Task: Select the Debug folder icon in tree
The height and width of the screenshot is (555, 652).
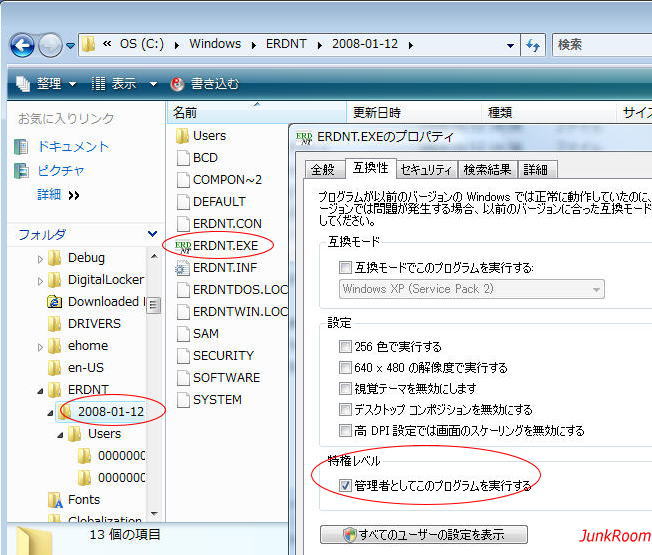Action: point(54,258)
